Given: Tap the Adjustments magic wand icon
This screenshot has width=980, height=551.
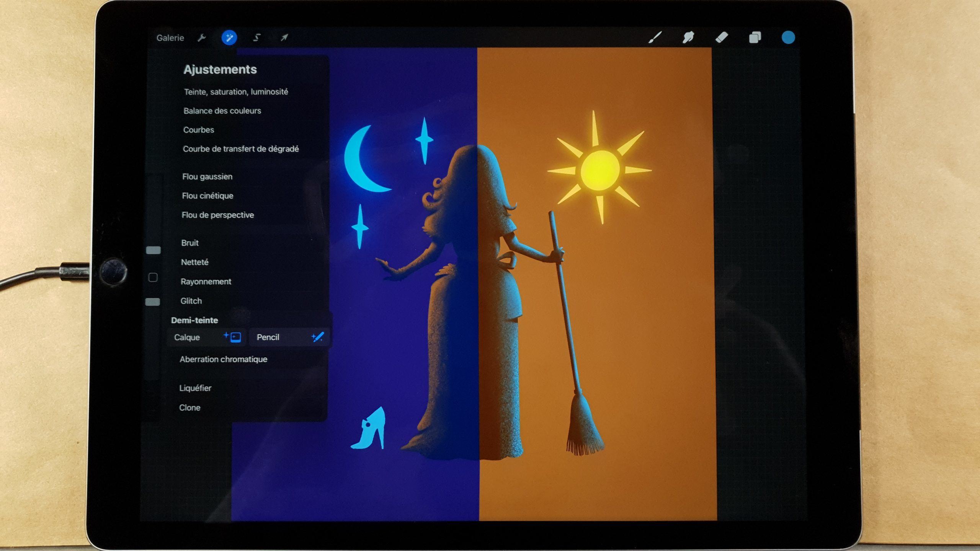Looking at the screenshot, I should click(229, 37).
